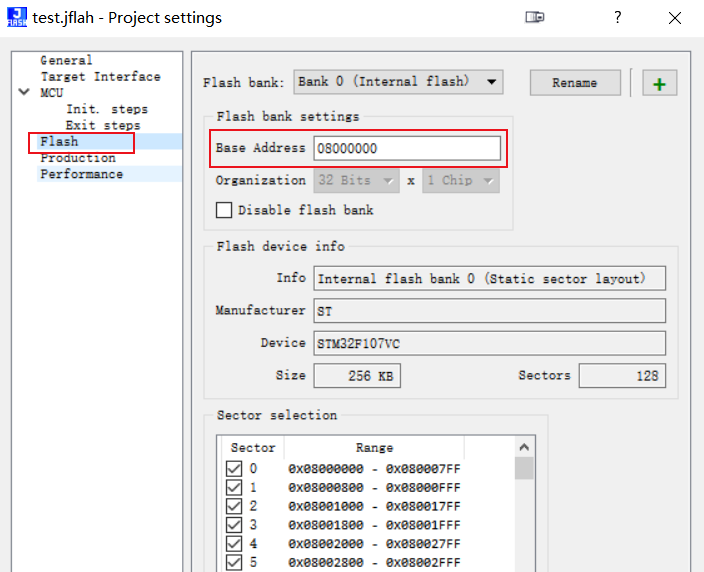Click the J-Flash application icon in title bar

click(17, 17)
